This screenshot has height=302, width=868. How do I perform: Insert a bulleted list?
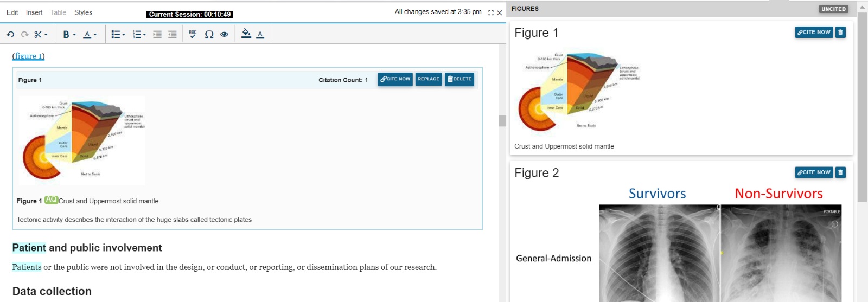point(116,35)
